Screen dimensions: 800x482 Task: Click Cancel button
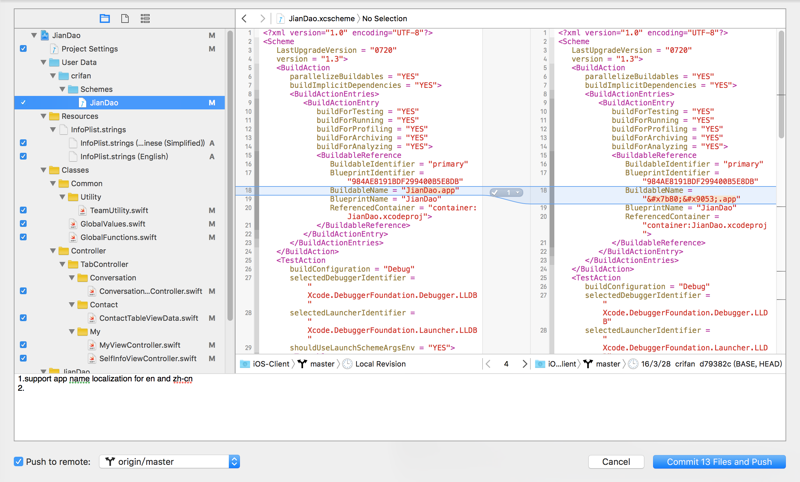(x=616, y=462)
